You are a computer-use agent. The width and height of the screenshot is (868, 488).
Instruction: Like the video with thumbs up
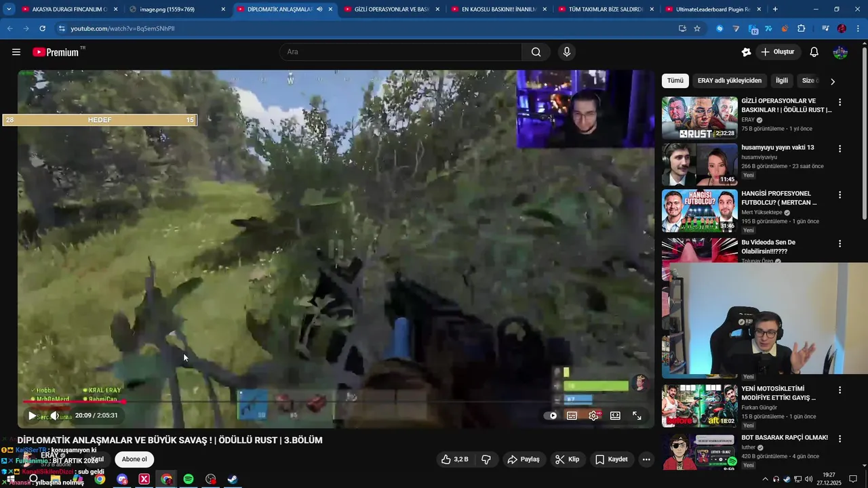(x=454, y=460)
